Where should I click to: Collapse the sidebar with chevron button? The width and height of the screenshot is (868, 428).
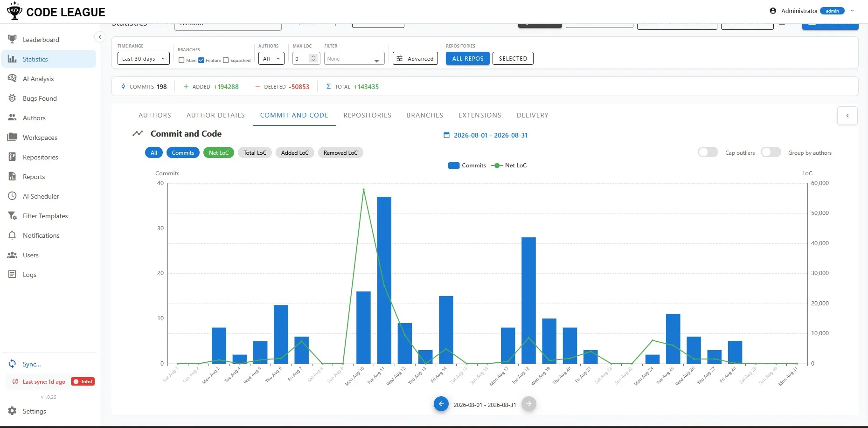click(x=99, y=37)
